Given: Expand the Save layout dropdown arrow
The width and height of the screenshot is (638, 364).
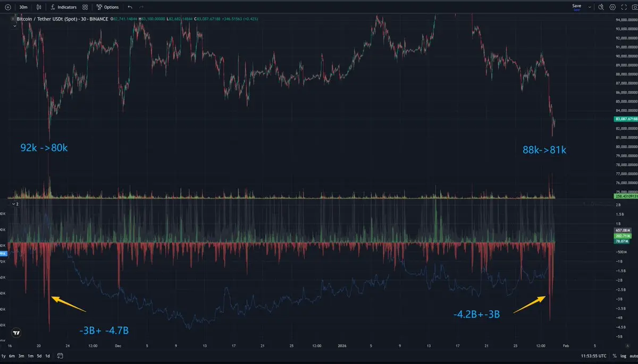Looking at the screenshot, I should (x=589, y=7).
